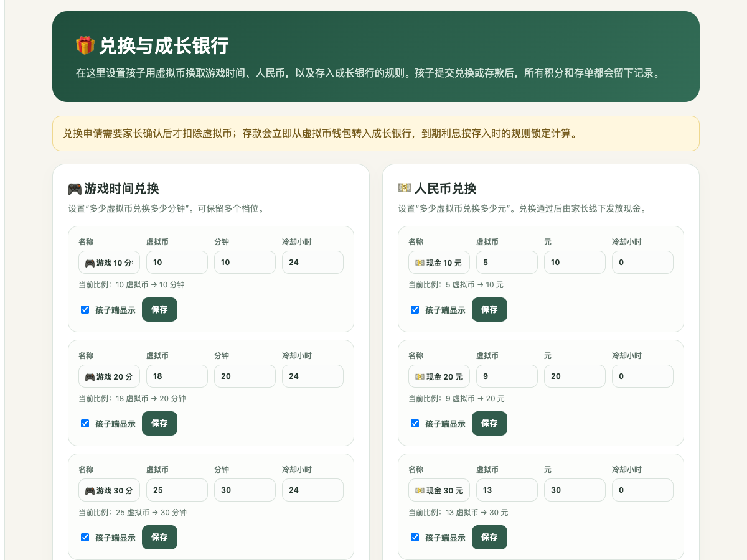Edit 分钟 field showing 30
The image size is (747, 560).
[245, 490]
